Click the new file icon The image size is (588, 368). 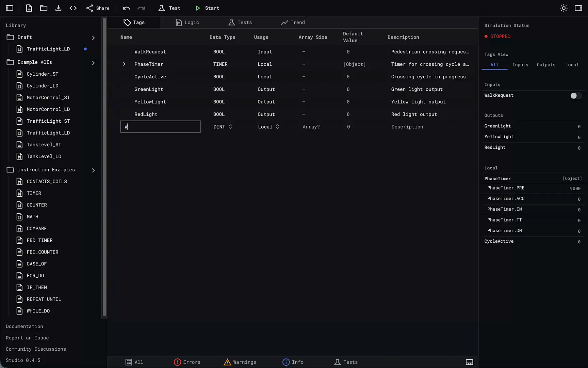pos(29,8)
